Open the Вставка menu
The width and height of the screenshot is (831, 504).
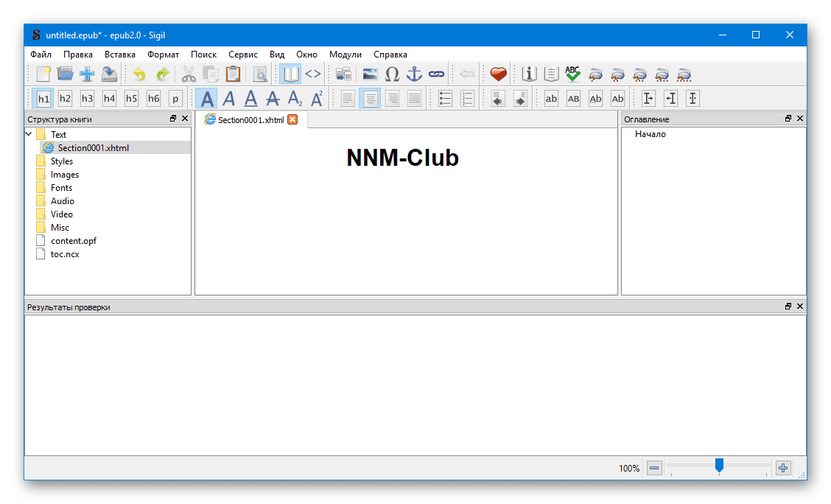120,55
